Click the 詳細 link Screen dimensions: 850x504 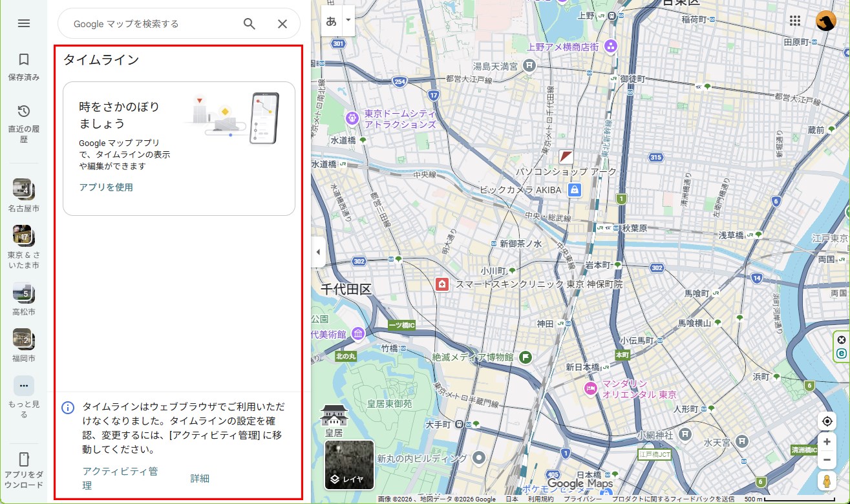pos(200,478)
